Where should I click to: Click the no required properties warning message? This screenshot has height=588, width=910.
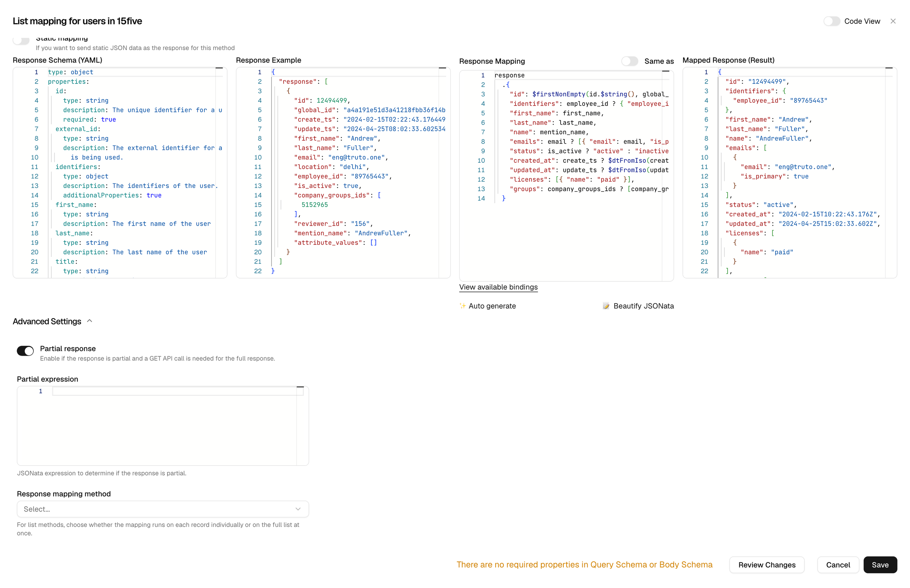tap(584, 565)
